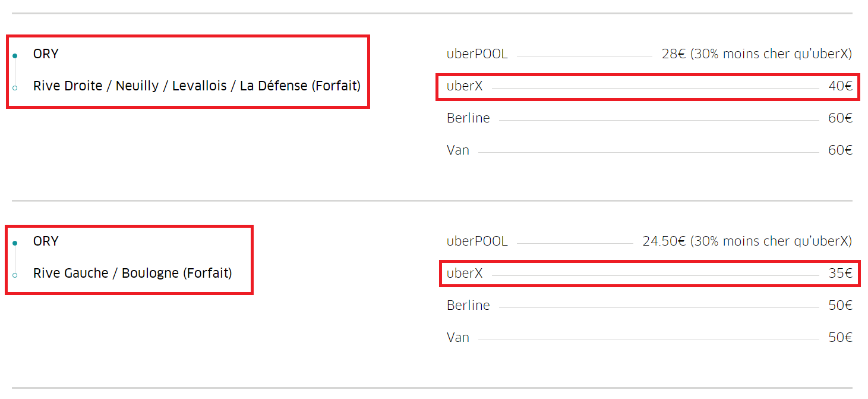Image resolution: width=868 pixels, height=399 pixels.
Task: Select Rive Droite / Neuilly / Levallois destination
Action: 197,86
